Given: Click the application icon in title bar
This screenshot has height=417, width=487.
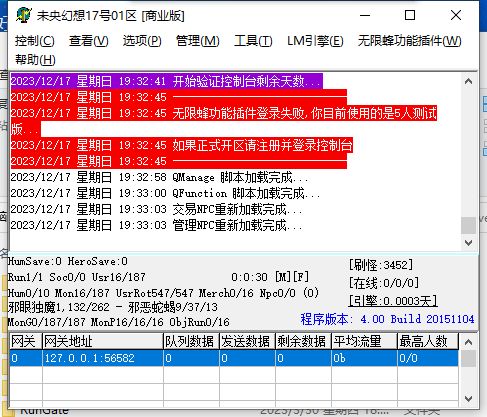Looking at the screenshot, I should [24, 15].
